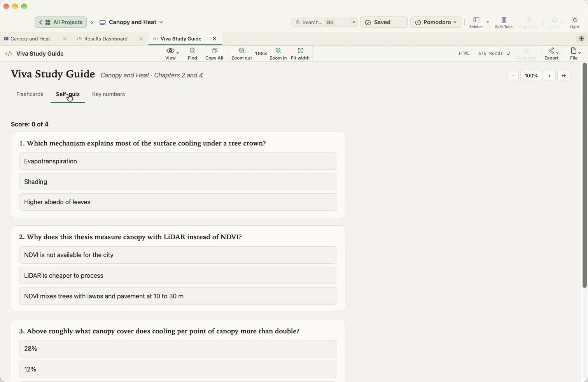Focus the Search field
Image resolution: width=588 pixels, height=382 pixels.
320,23
